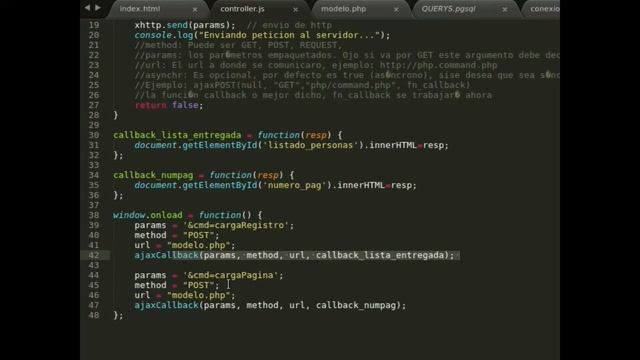Click the '&cmd=cargaRegistro' string
This screenshot has width=640, height=360.
236,225
